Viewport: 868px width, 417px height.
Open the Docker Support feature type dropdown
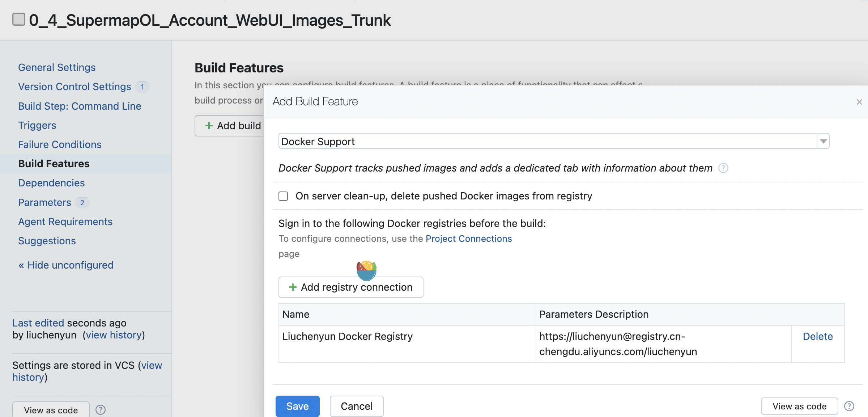coord(823,141)
